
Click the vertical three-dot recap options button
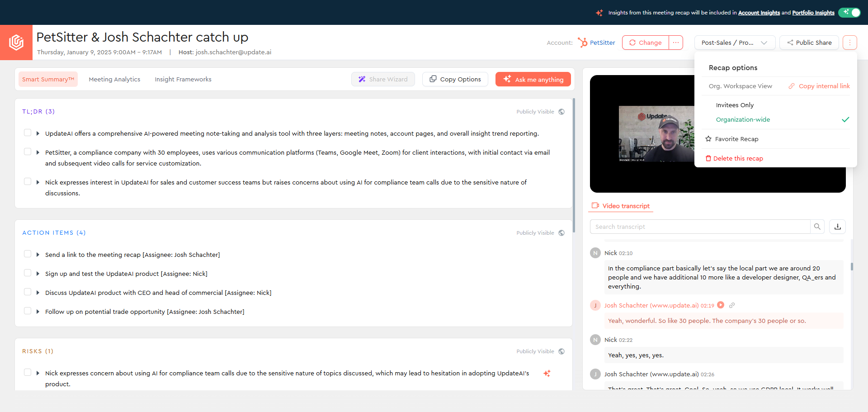850,43
